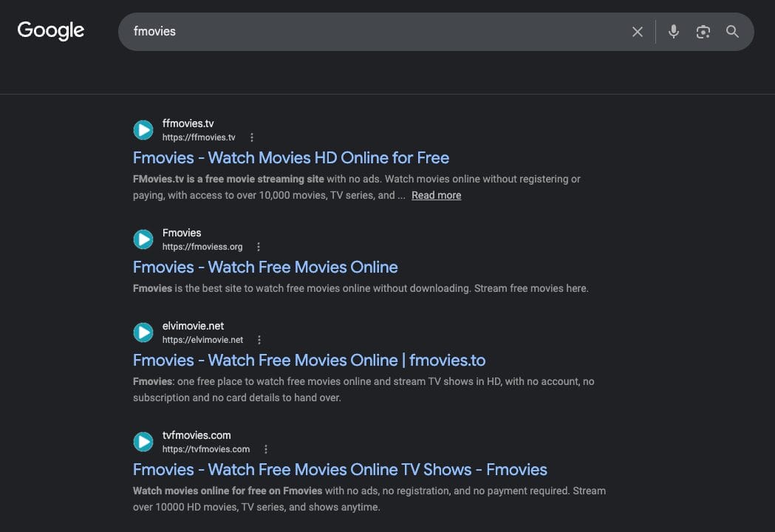Click the https://elvimovie.net URL
The image size is (775, 532).
coord(202,340)
